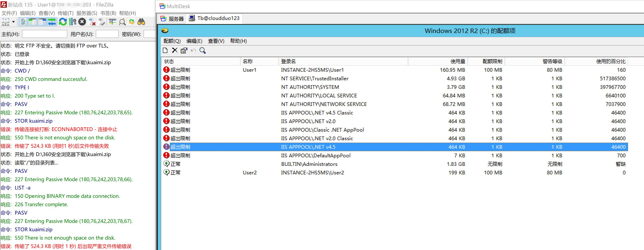644x250 pixels.
Task: Select the BUILTIN\Administrators row
Action: point(395,164)
